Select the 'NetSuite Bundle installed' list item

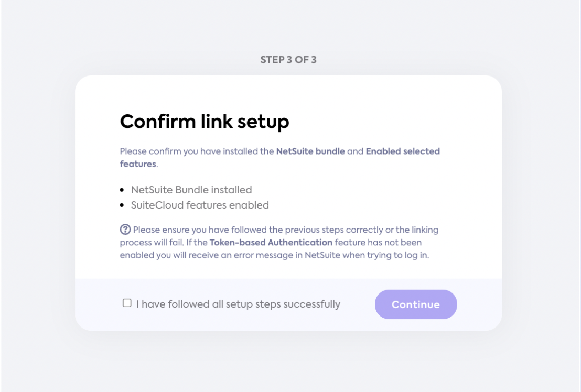pos(191,190)
